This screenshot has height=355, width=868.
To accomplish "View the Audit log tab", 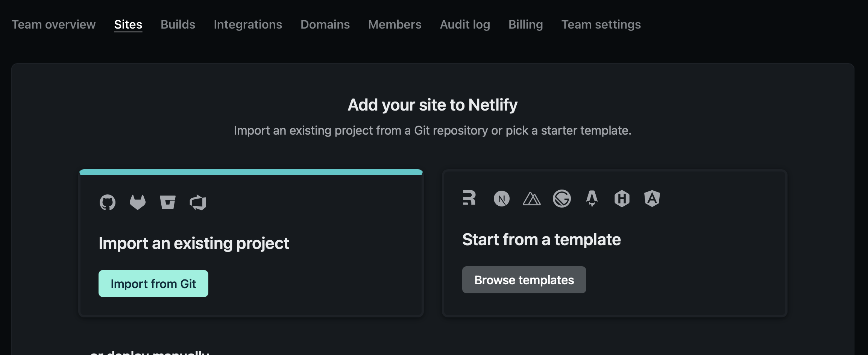I will tap(465, 24).
